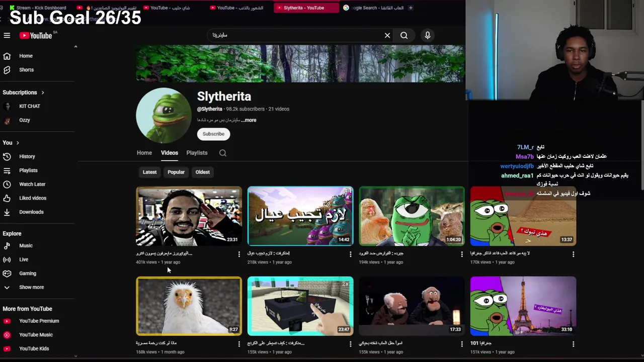Clear the search box with the X

[x=387, y=35]
